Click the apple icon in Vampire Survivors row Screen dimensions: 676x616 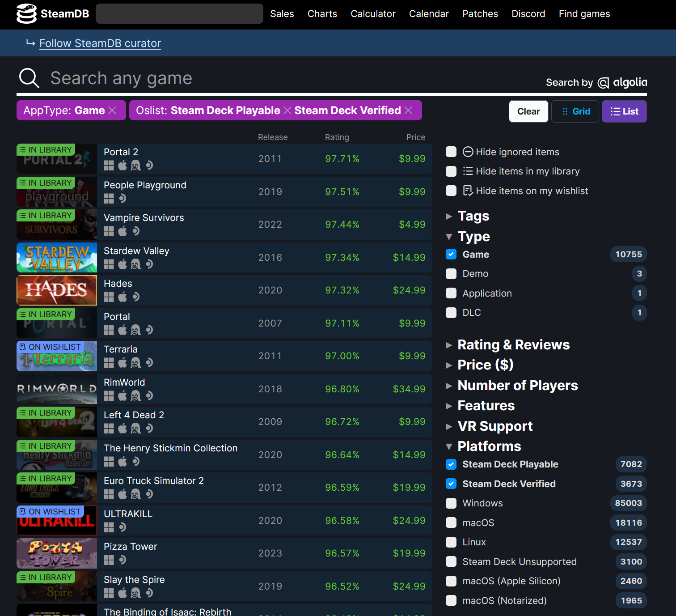coord(123,231)
